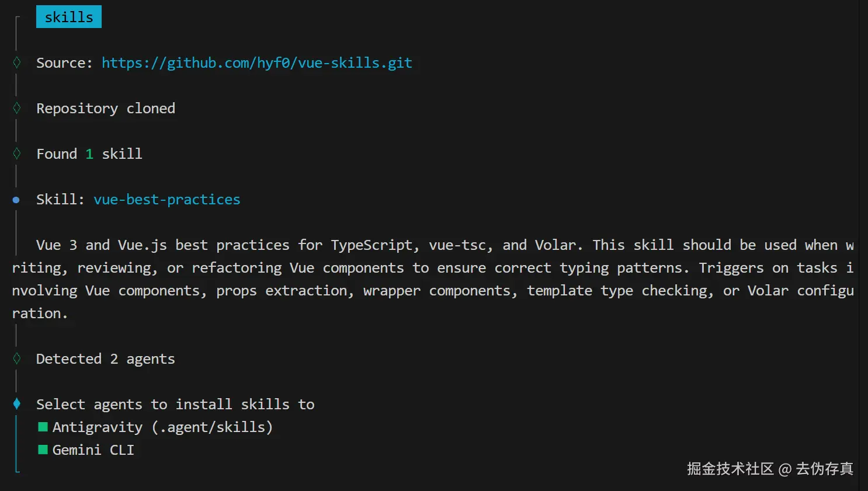Select the Antigravity (.agent/skills) option label
The width and height of the screenshot is (868, 491).
[162, 427]
